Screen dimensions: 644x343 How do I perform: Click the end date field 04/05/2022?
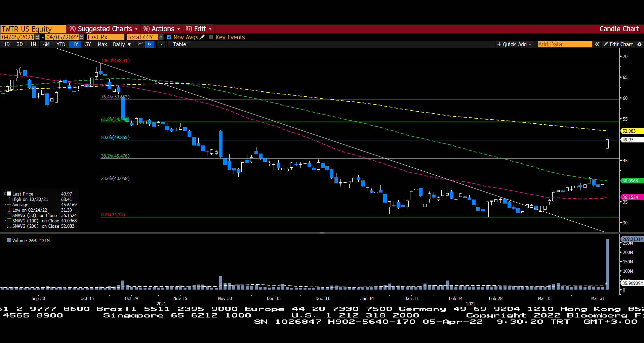click(x=62, y=37)
